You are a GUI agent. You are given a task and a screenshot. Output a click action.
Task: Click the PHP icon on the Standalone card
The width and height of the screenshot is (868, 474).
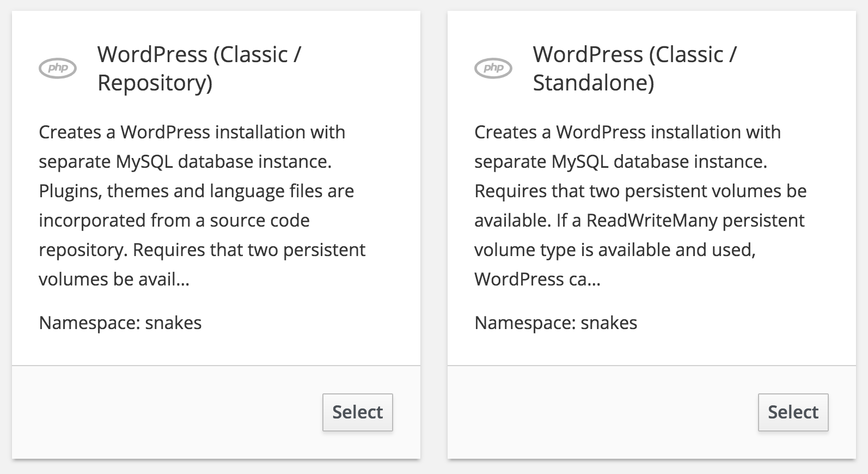pyautogui.click(x=493, y=68)
